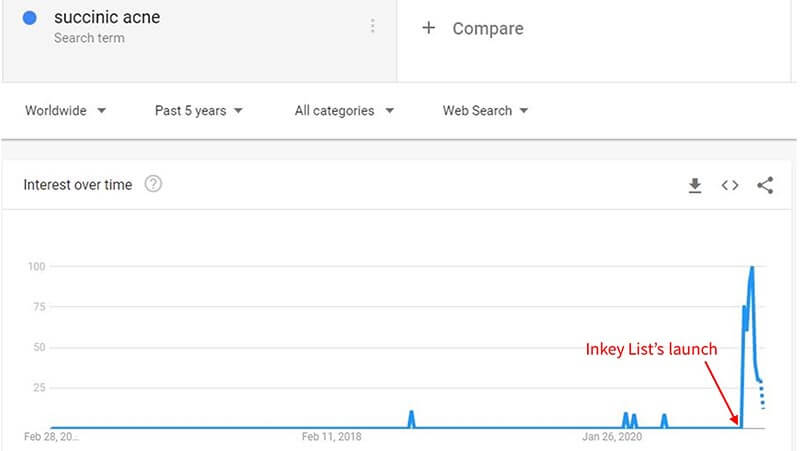Download the Interest over time data

(x=694, y=185)
